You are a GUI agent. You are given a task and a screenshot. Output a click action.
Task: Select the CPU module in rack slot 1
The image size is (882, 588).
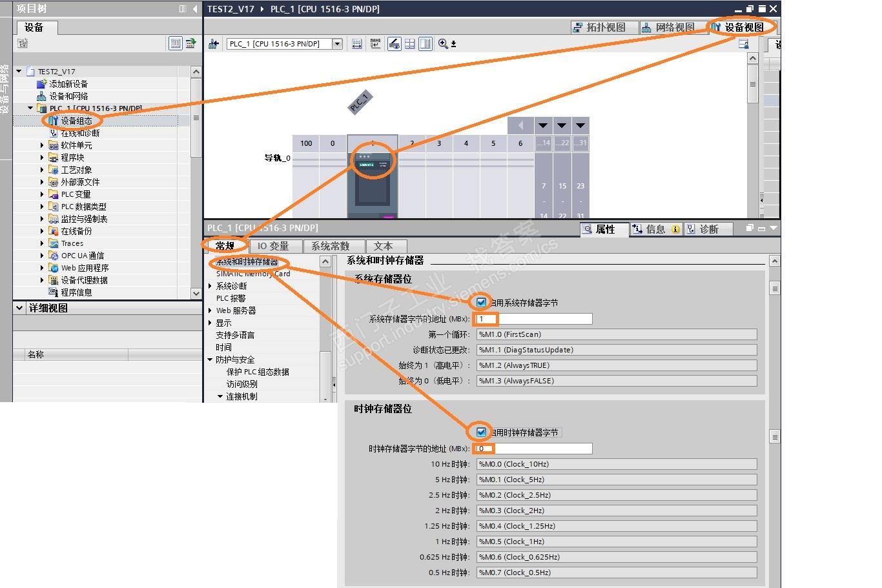[x=373, y=177]
